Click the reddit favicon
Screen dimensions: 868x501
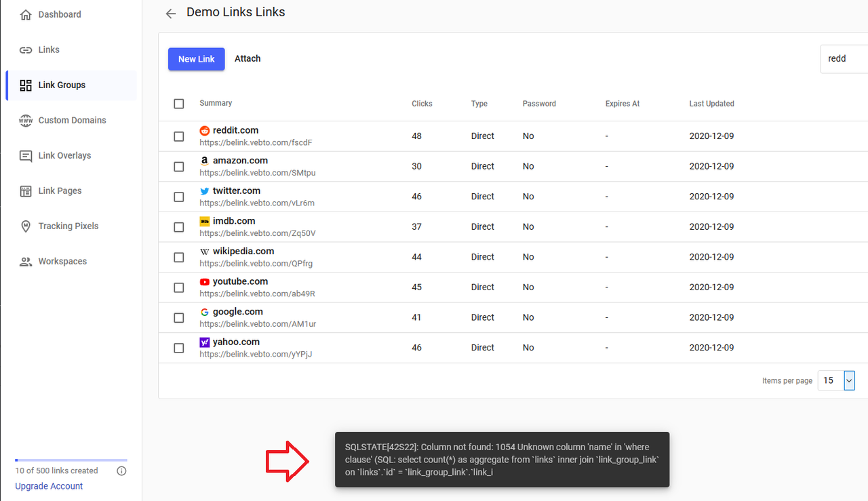click(205, 130)
